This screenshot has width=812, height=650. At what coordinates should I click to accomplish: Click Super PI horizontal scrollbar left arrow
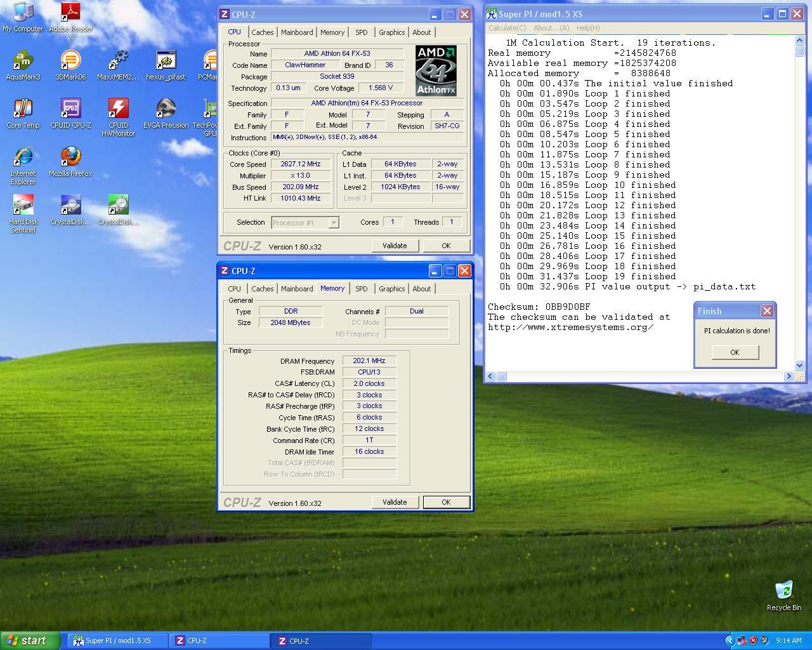click(490, 376)
